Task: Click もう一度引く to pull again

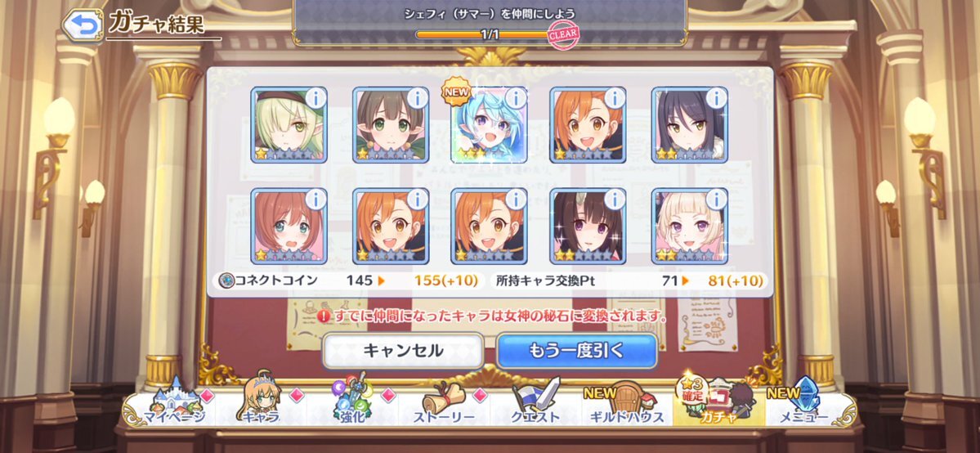Action: coord(577,351)
